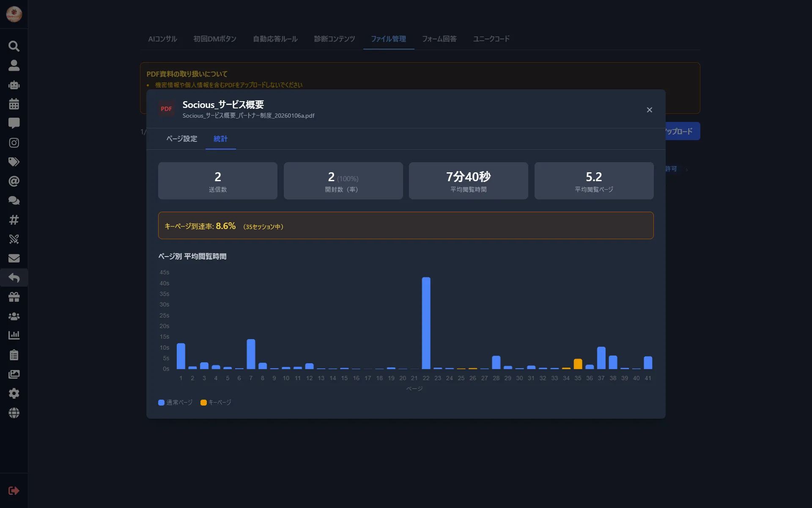Viewport: 812px width, 508px height.
Task: Open the AIコンサル tab
Action: coord(162,39)
